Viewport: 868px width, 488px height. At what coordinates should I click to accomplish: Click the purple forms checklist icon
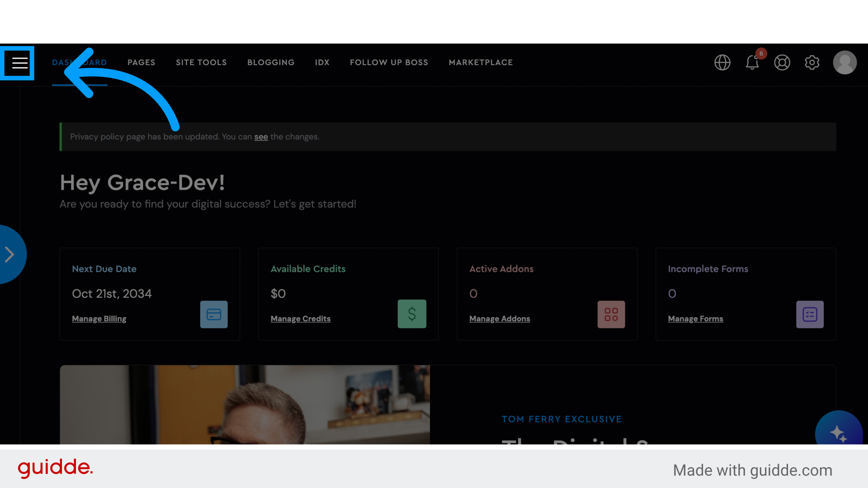[810, 314]
